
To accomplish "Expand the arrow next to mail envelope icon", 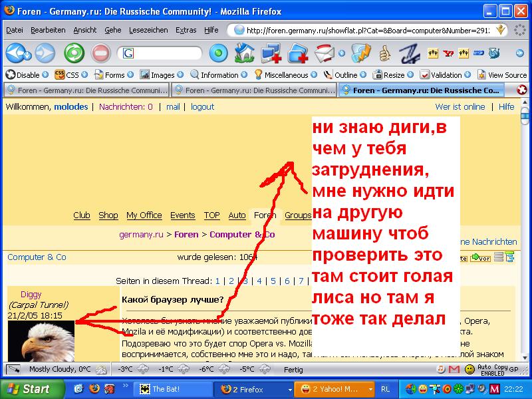I will (x=342, y=53).
